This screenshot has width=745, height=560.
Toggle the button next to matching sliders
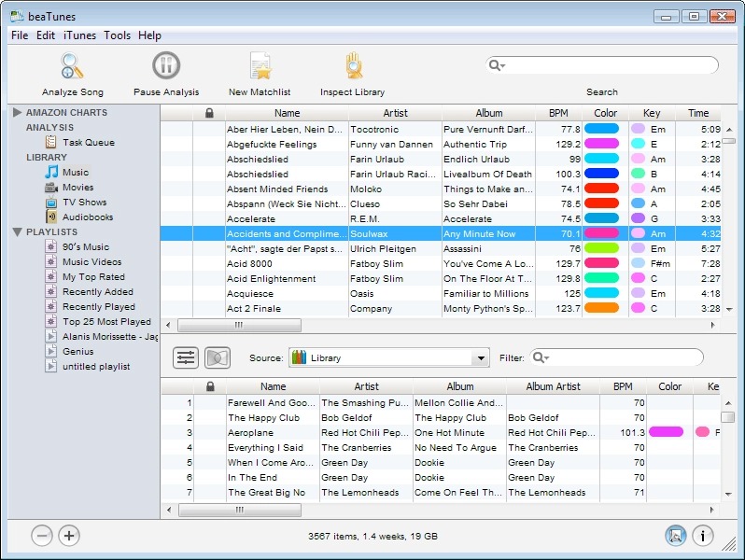click(217, 357)
